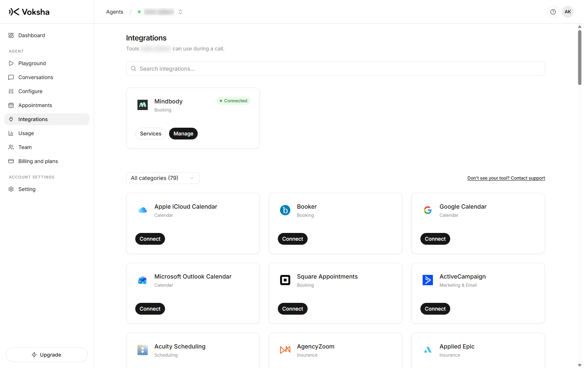The height and width of the screenshot is (368, 588).
Task: Click the search magnifier icon
Action: pyautogui.click(x=133, y=68)
